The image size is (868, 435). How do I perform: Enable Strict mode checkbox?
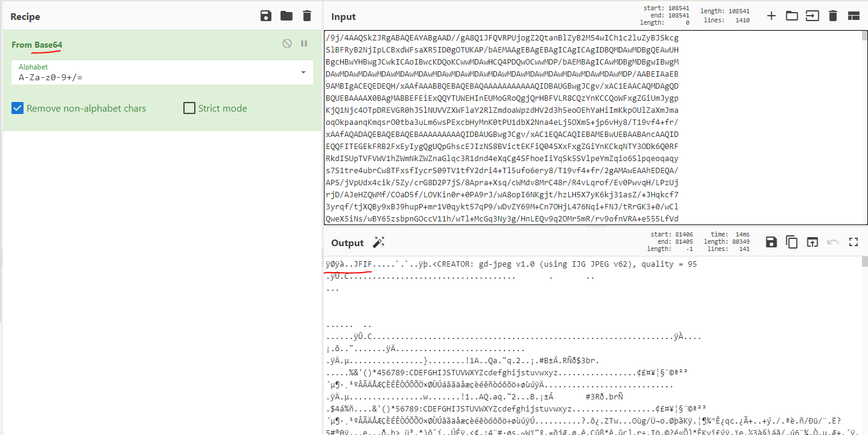pyautogui.click(x=189, y=109)
